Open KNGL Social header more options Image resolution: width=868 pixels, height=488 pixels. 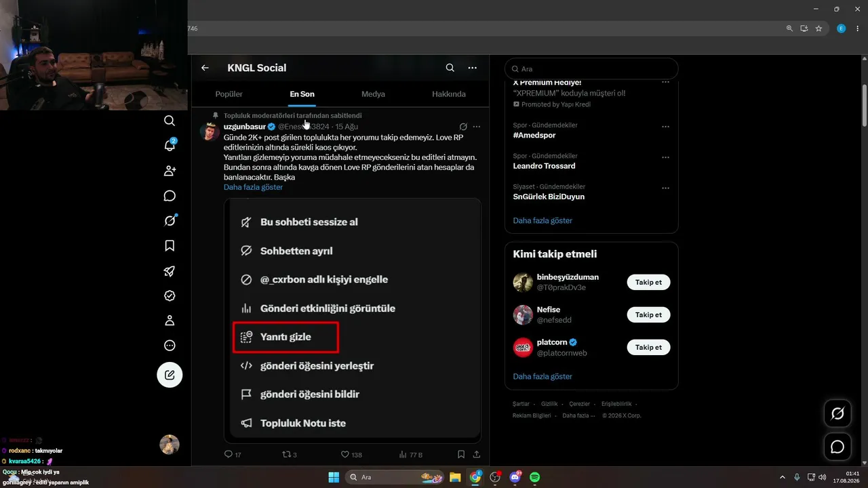point(473,68)
